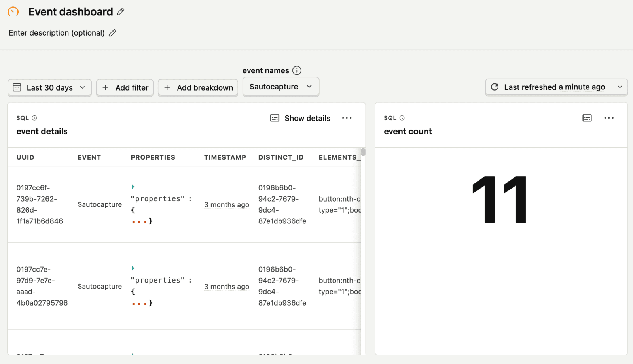Click 3 months ago timestamp in 0197cc7e row
Viewport: 633px width, 364px height.
click(227, 287)
